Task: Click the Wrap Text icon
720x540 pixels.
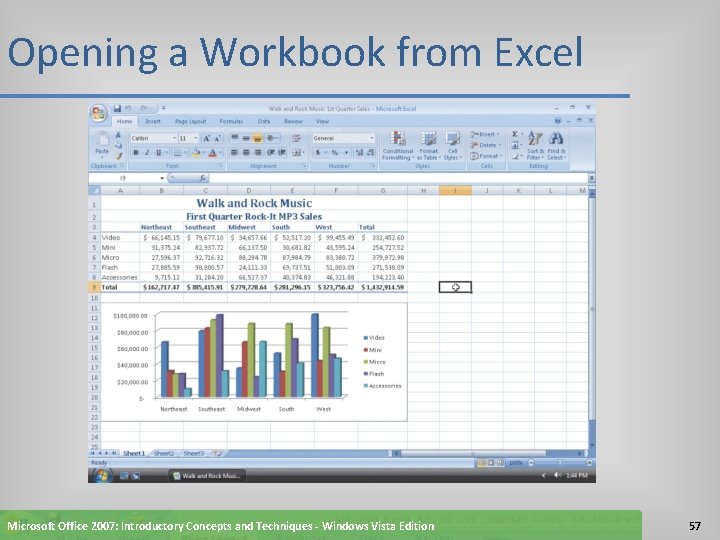Action: [297, 138]
